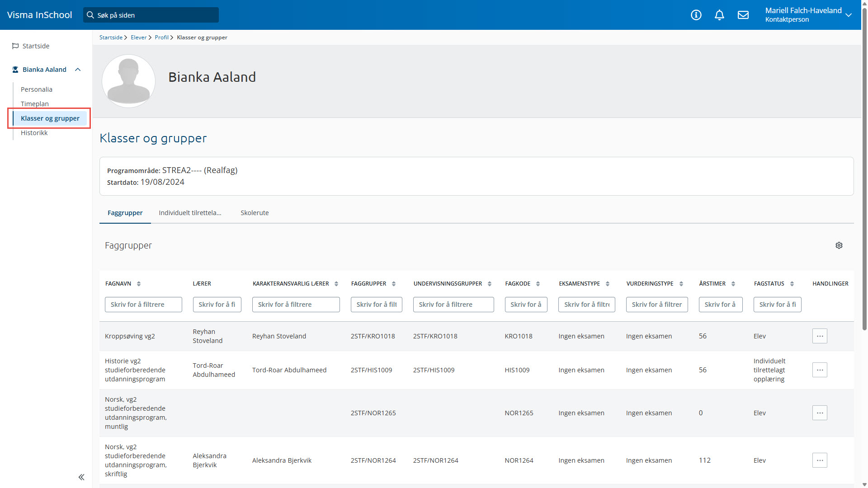Open the Mariell Falch-Haveland user dropdown
This screenshot has width=868, height=488.
pyautogui.click(x=808, y=15)
